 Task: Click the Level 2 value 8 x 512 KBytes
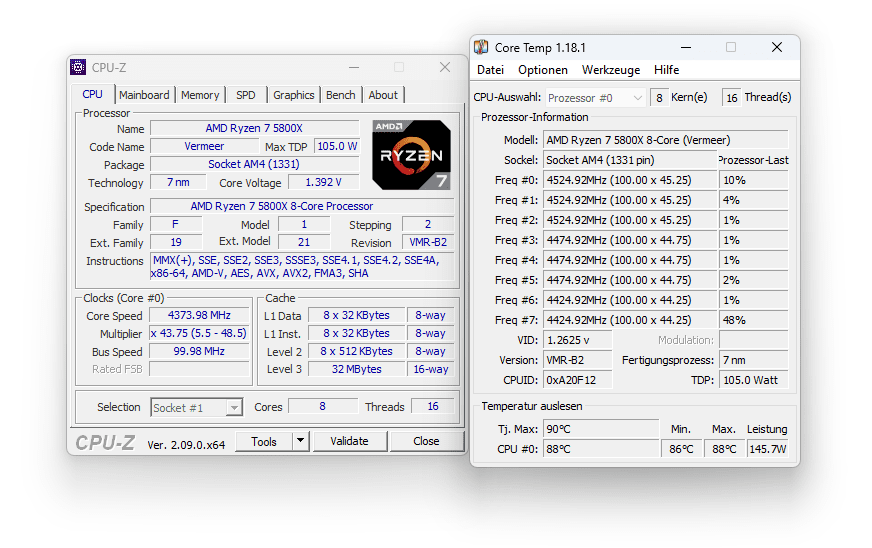356,352
